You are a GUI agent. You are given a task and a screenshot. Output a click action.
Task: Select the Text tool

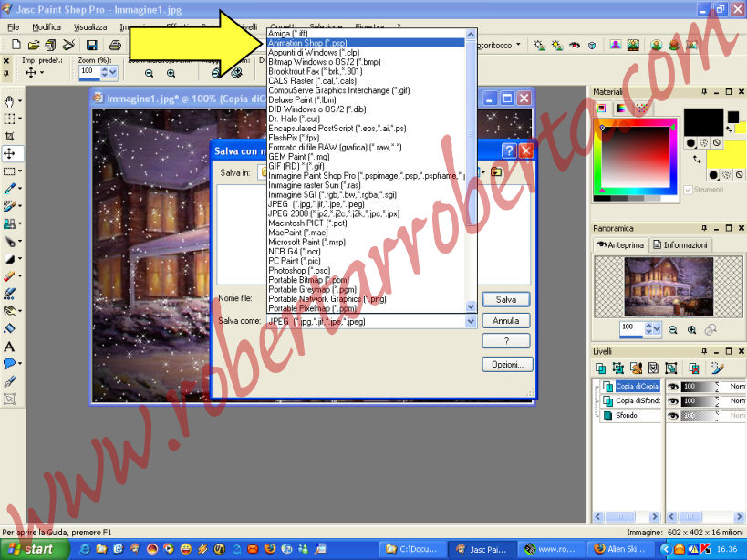pos(9,347)
